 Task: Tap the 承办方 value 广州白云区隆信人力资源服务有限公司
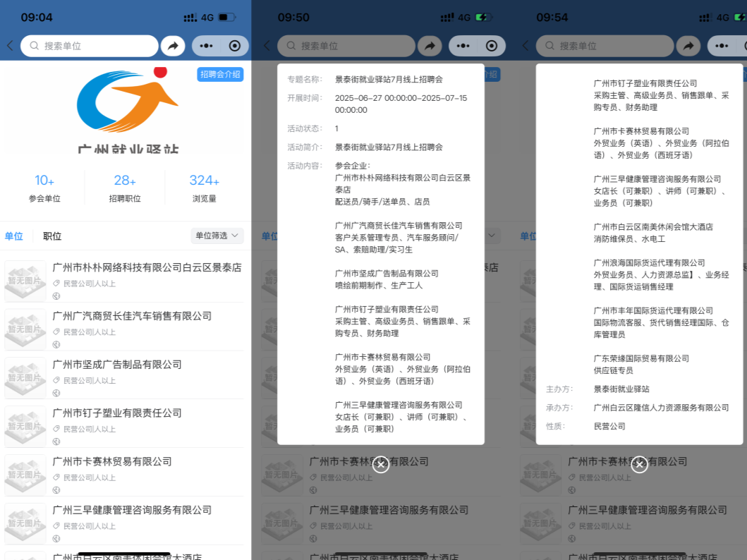[x=661, y=408]
